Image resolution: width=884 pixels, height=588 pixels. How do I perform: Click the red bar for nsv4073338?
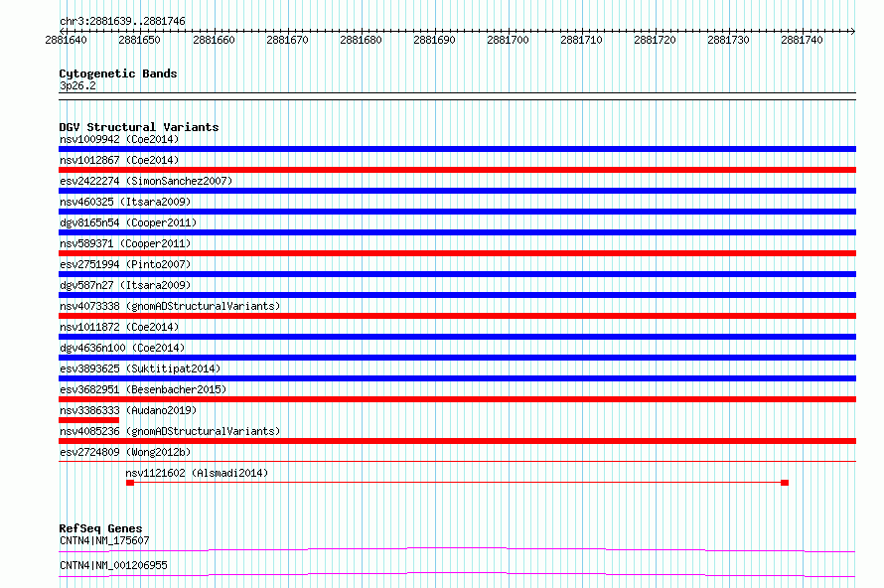coord(457,316)
